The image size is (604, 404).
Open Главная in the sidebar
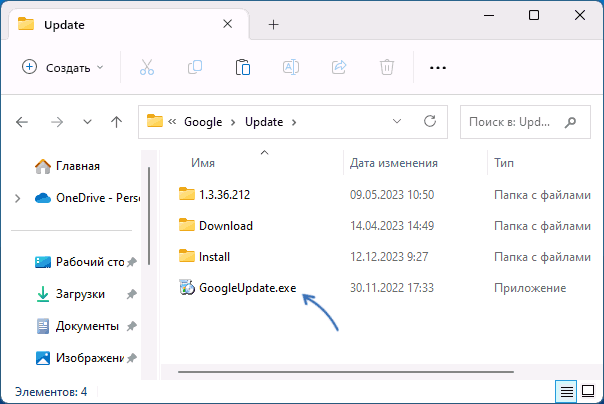click(x=67, y=166)
